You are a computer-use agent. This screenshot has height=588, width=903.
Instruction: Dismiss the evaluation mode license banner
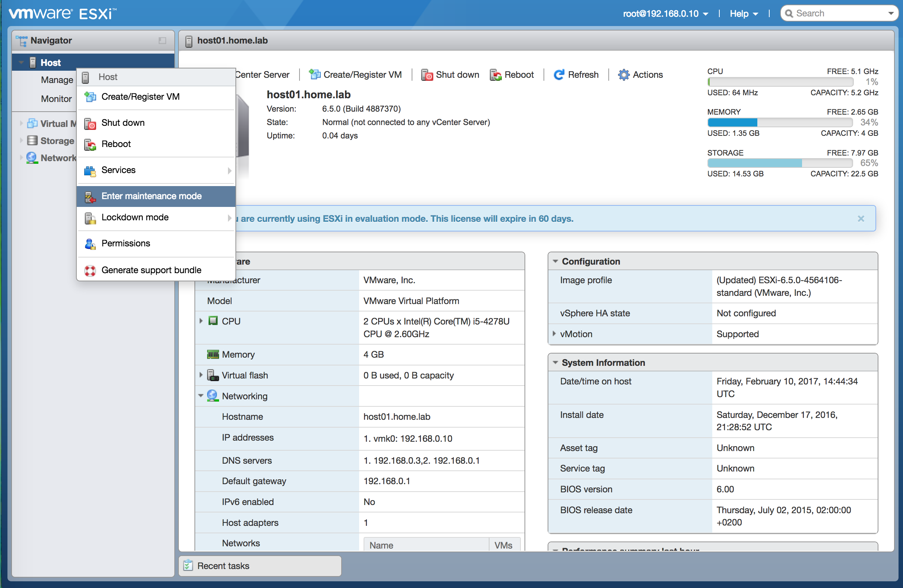pos(861,218)
